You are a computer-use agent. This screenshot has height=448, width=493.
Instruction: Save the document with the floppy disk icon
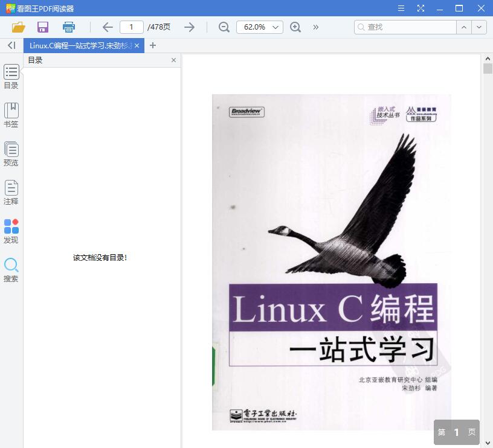[x=43, y=27]
